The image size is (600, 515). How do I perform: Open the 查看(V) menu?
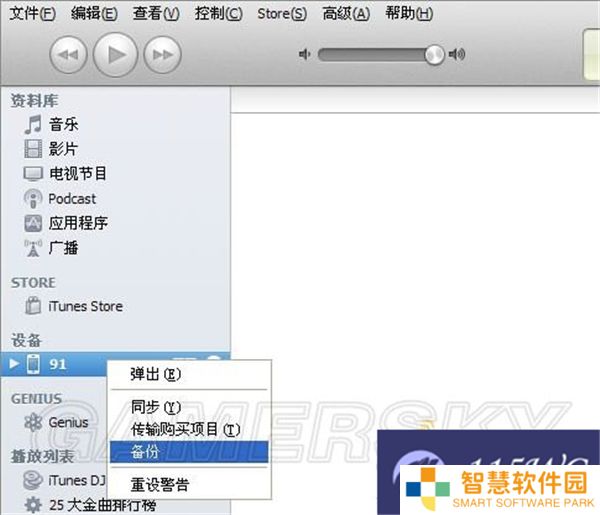pos(156,13)
